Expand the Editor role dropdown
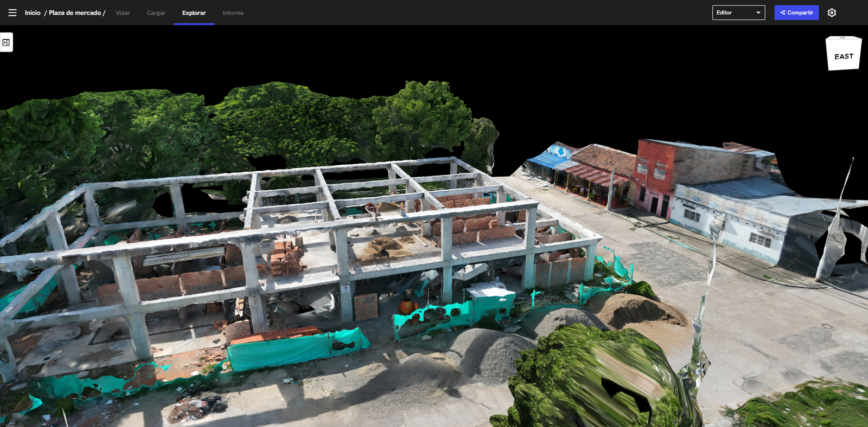The width and height of the screenshot is (868, 427). coord(738,12)
